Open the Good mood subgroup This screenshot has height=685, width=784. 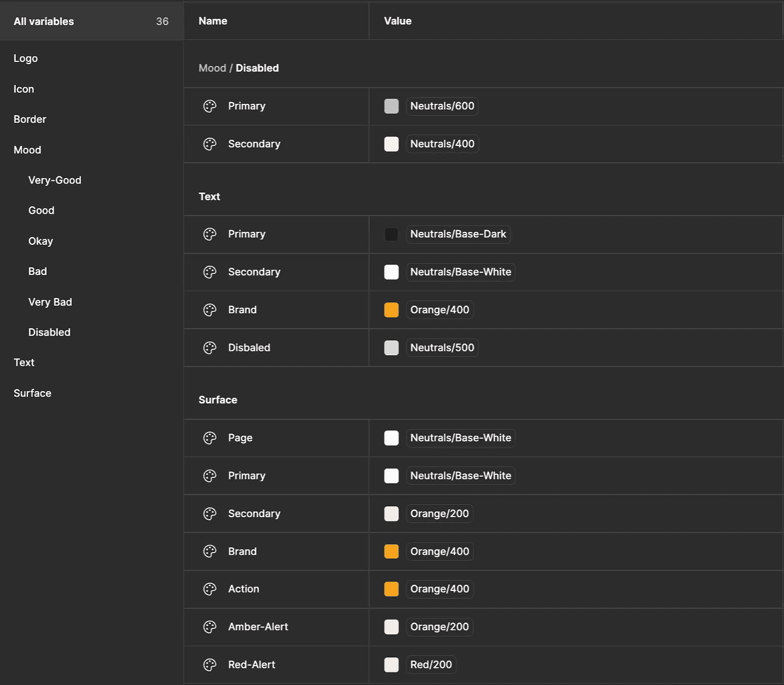(41, 210)
